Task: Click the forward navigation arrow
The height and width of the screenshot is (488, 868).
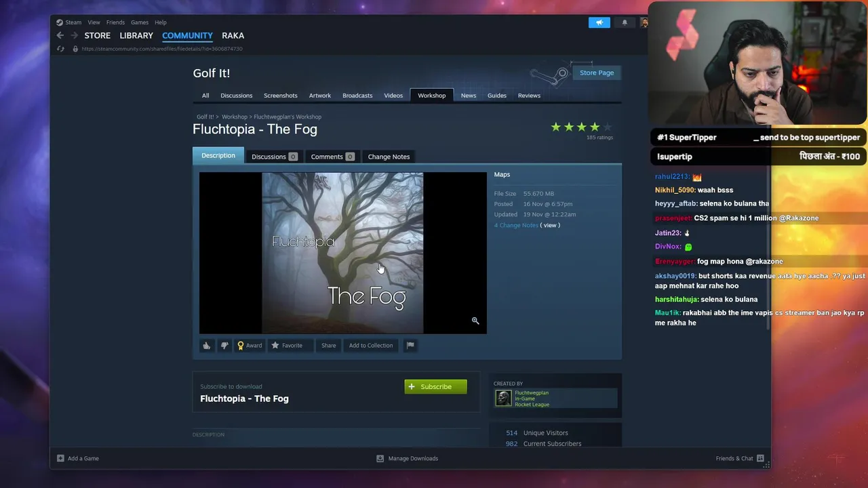Action: click(x=73, y=35)
